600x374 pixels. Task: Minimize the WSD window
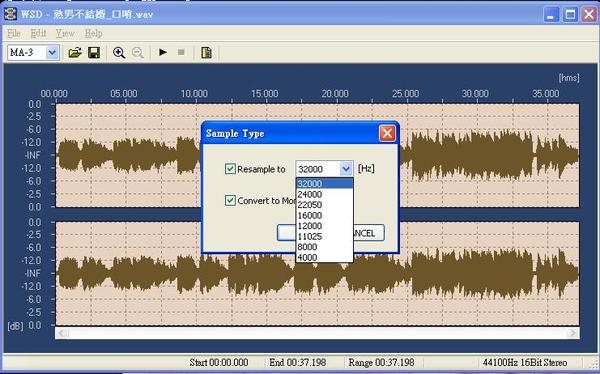click(551, 15)
